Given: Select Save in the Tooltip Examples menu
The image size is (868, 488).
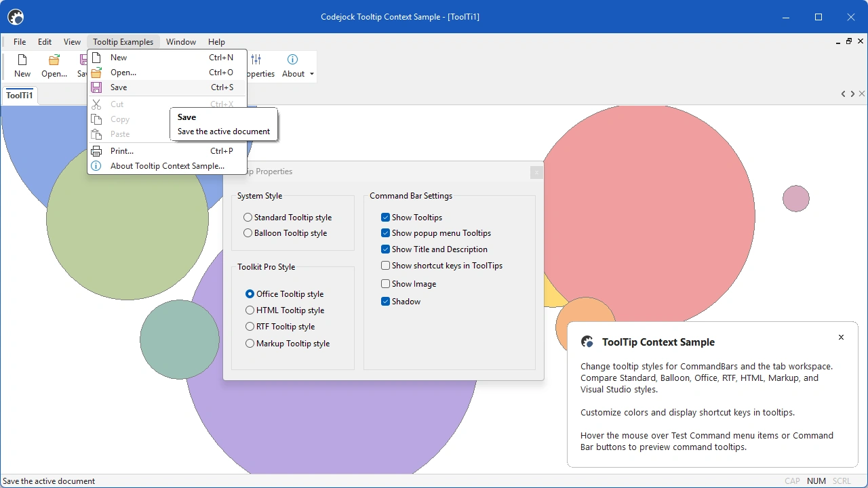Looking at the screenshot, I should pyautogui.click(x=167, y=87).
